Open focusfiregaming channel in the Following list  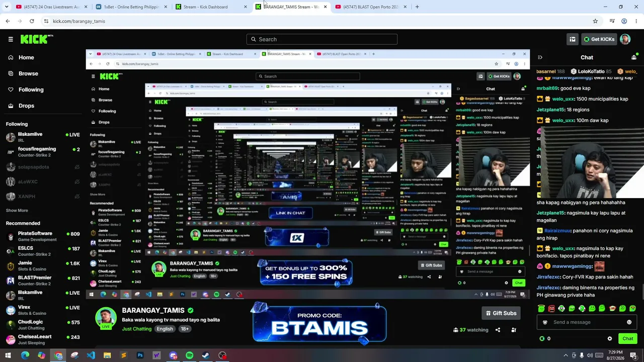click(x=42, y=152)
